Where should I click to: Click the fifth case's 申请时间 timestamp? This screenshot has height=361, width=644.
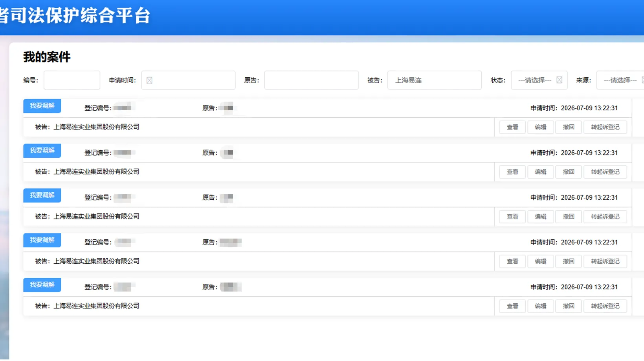pos(589,287)
